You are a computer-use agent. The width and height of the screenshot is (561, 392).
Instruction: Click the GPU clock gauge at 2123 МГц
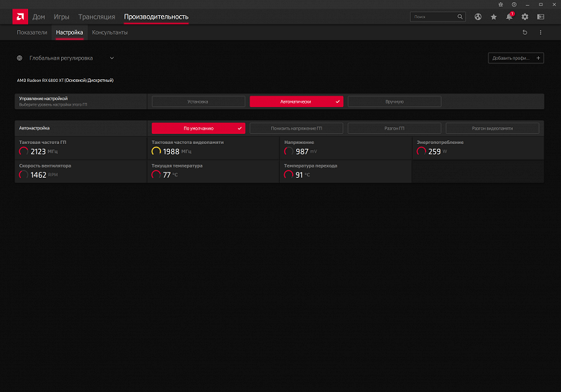click(24, 151)
